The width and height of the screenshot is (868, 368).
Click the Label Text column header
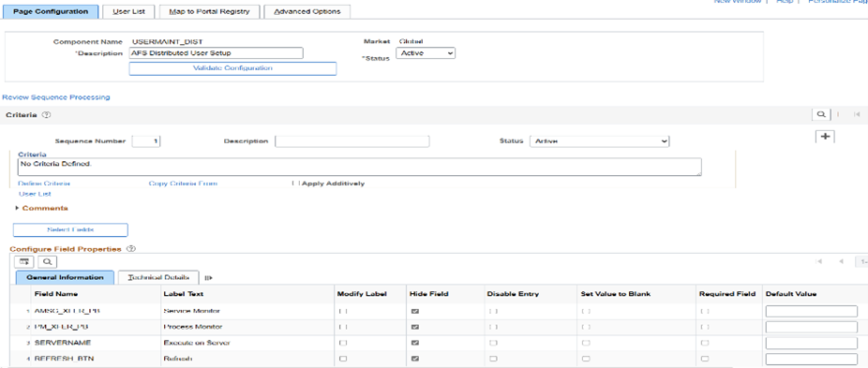tap(184, 294)
